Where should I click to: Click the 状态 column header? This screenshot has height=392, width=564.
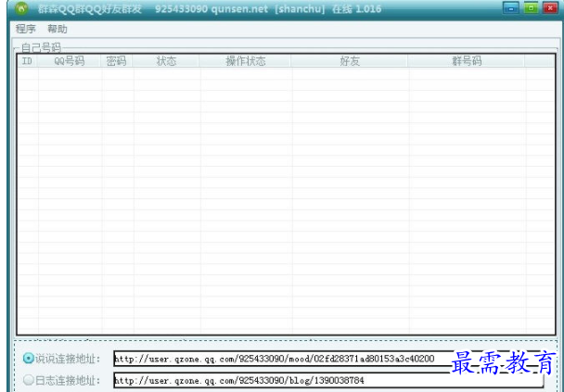(x=166, y=61)
